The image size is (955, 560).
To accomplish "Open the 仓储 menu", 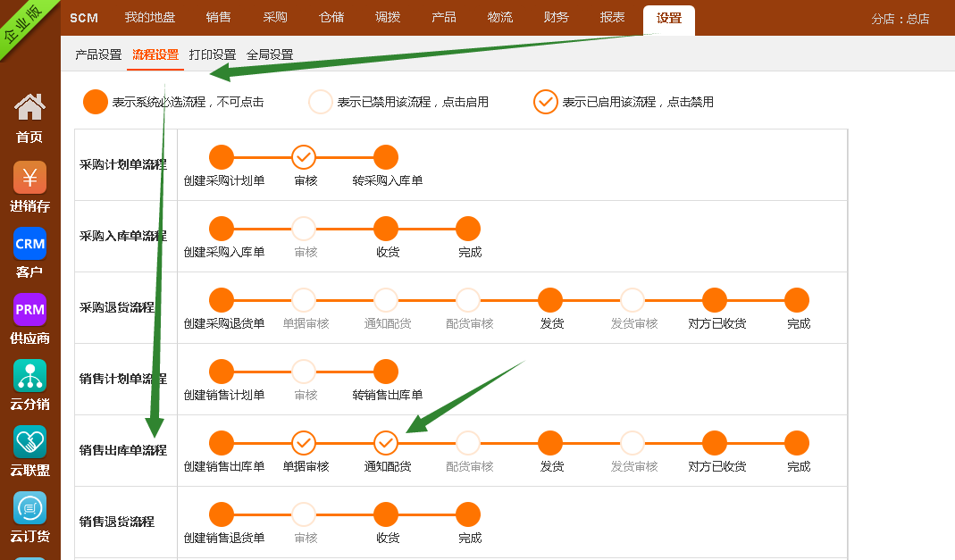I will click(x=331, y=18).
